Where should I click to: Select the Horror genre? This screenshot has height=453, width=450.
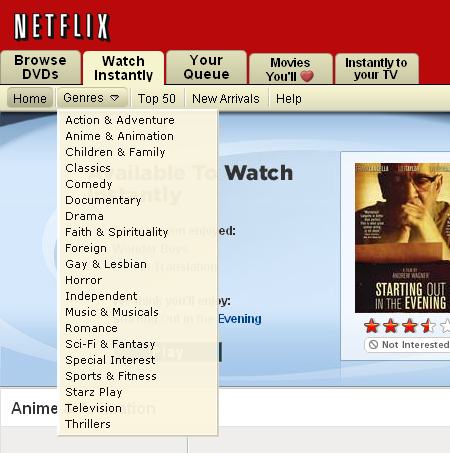84,280
